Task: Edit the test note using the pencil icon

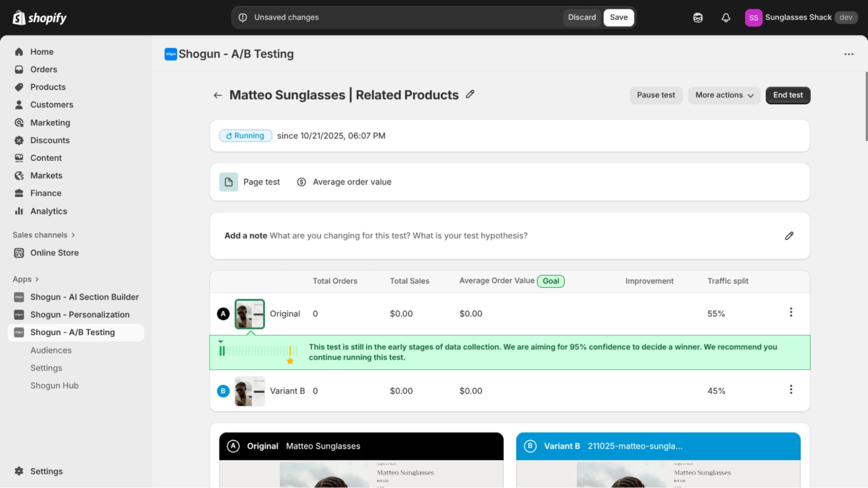Action: tap(789, 236)
